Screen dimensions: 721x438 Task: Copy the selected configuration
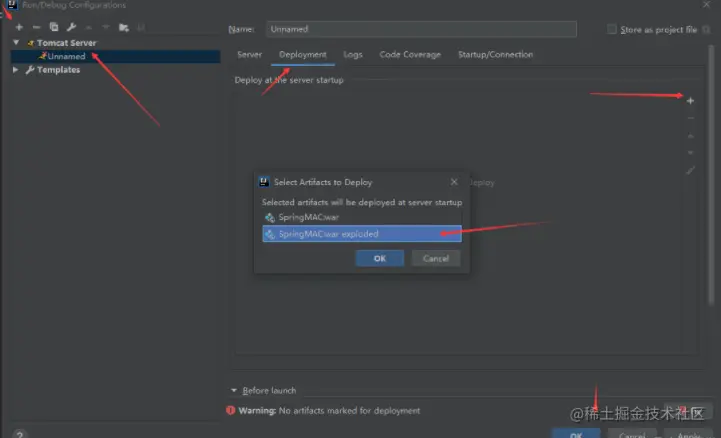tap(54, 27)
